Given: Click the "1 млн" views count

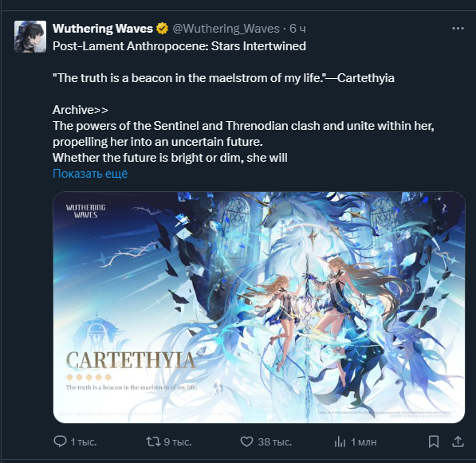Looking at the screenshot, I should point(364,442).
